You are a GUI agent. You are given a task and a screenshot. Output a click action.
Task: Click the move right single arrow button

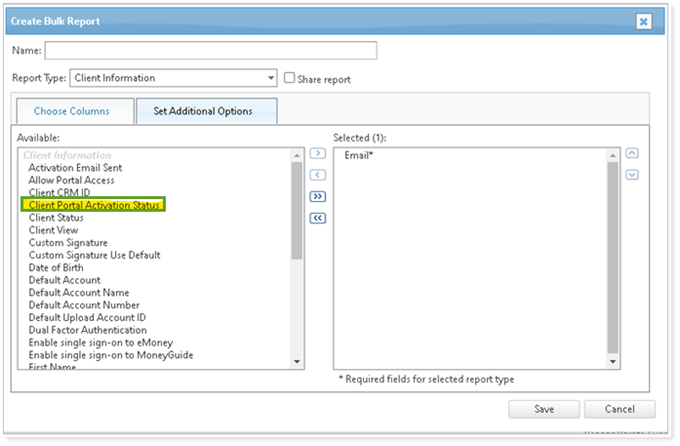318,154
